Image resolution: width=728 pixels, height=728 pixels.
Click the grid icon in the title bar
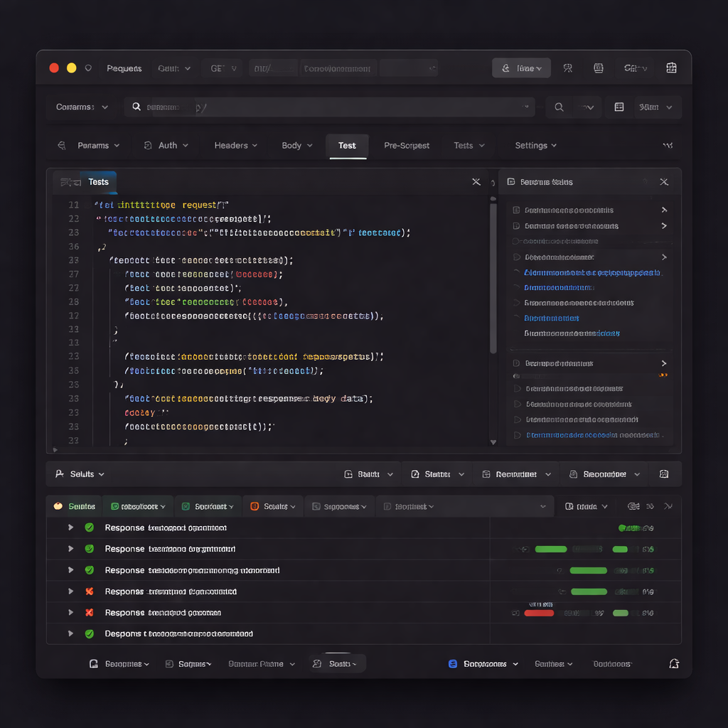pyautogui.click(x=670, y=68)
